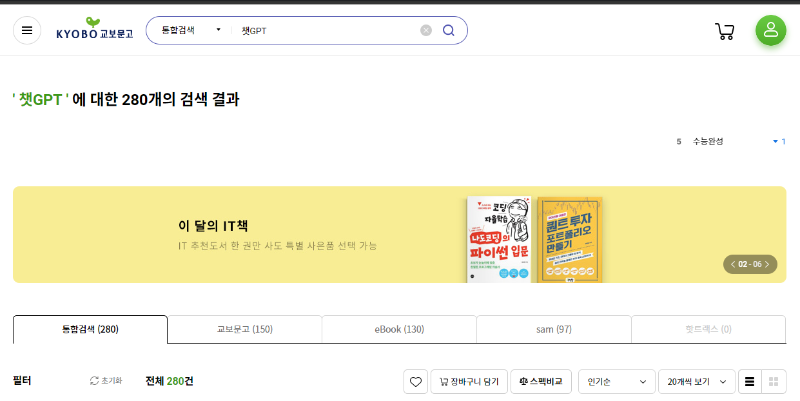
Task: Click the 스펙비교 button
Action: pyautogui.click(x=541, y=382)
